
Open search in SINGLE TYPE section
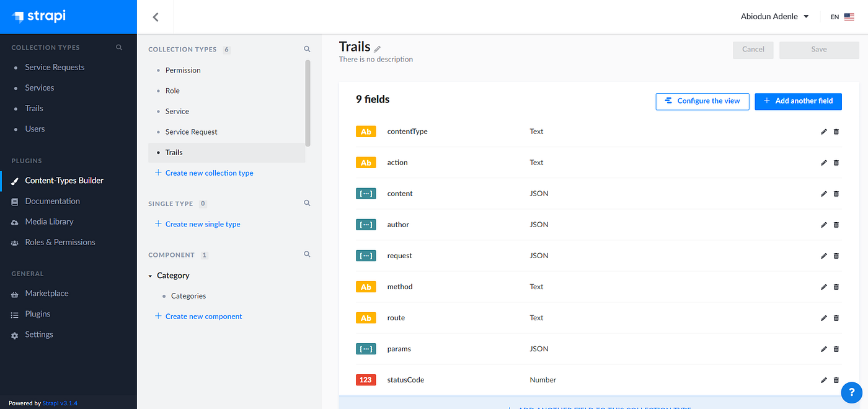(x=307, y=203)
